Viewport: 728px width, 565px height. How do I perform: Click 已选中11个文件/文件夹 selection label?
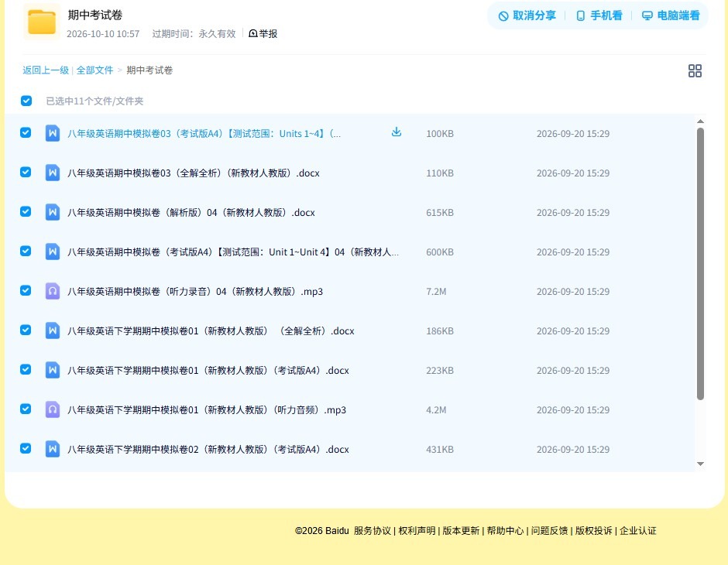click(x=94, y=101)
